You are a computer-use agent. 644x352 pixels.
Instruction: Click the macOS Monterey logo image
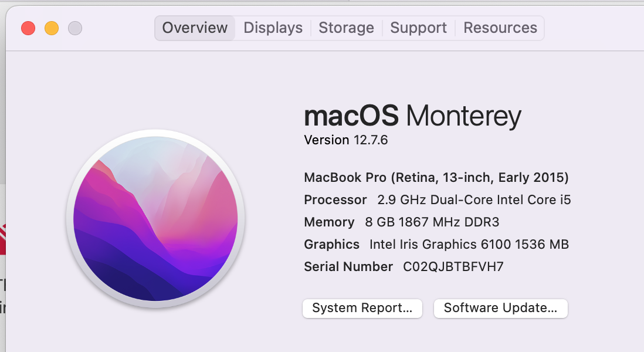pos(155,219)
